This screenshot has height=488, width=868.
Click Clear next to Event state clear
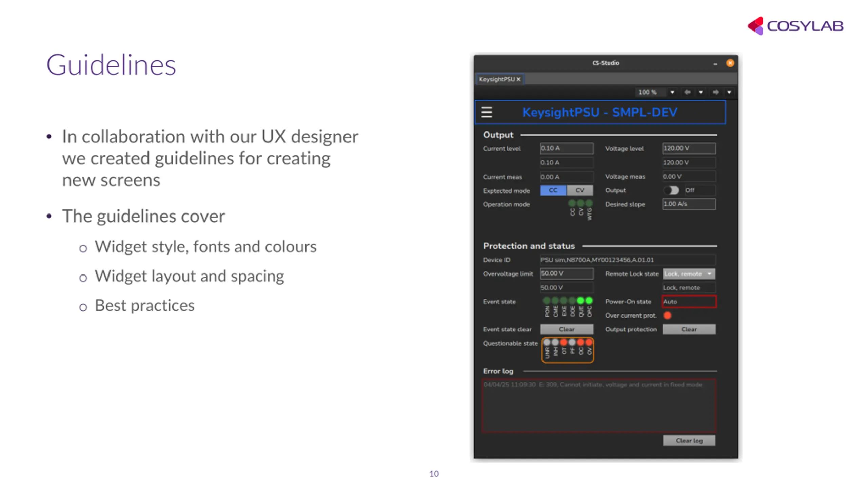[567, 329]
